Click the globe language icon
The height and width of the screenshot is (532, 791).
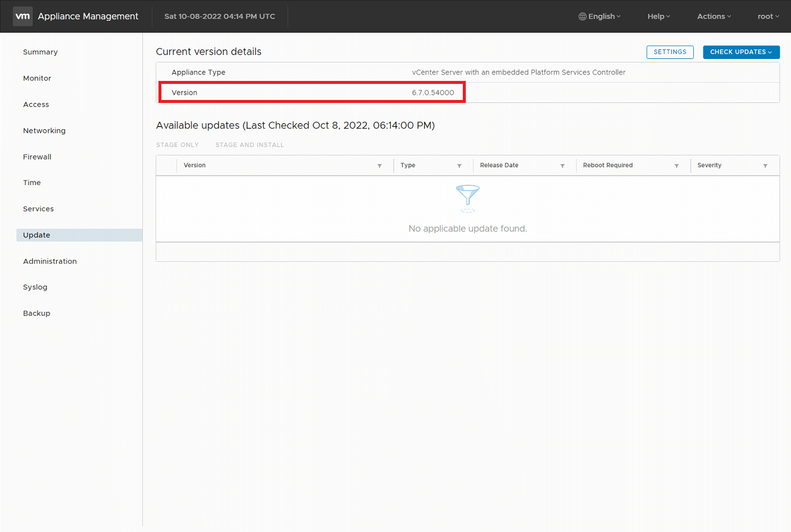583,17
